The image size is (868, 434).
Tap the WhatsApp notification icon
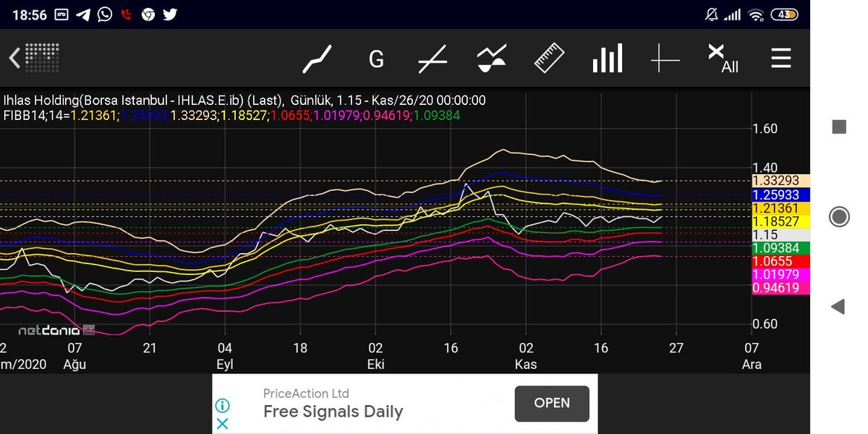(x=105, y=14)
